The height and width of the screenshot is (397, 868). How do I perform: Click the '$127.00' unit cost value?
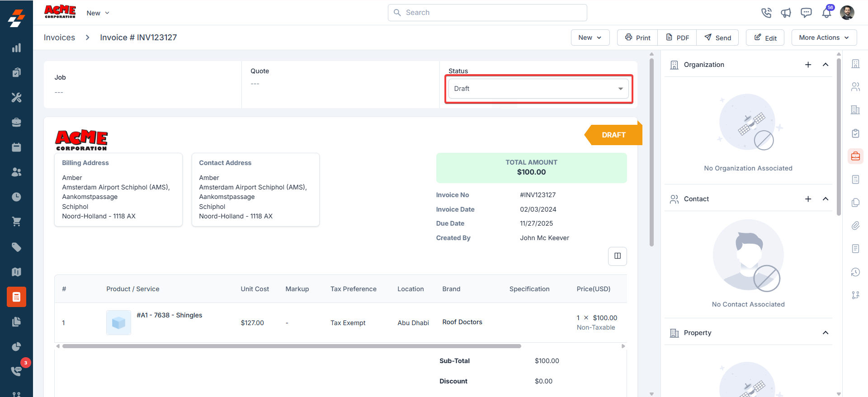pos(252,323)
